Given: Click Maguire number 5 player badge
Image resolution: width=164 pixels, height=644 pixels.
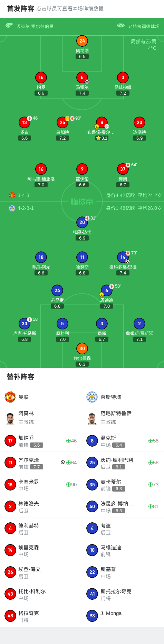Looking at the screenshot, I should coord(82,77).
